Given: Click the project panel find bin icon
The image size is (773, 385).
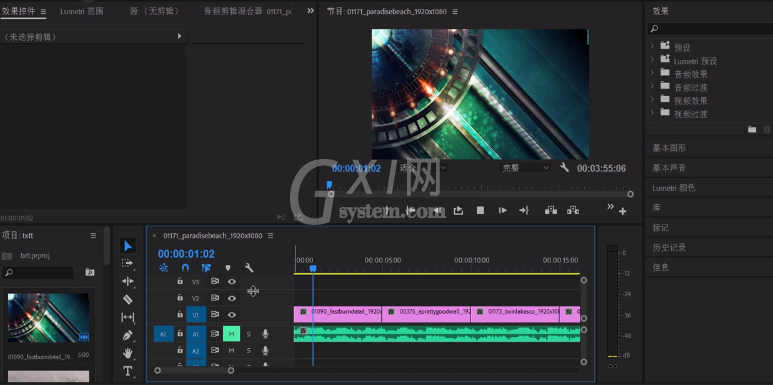Looking at the screenshot, I should click(x=90, y=272).
